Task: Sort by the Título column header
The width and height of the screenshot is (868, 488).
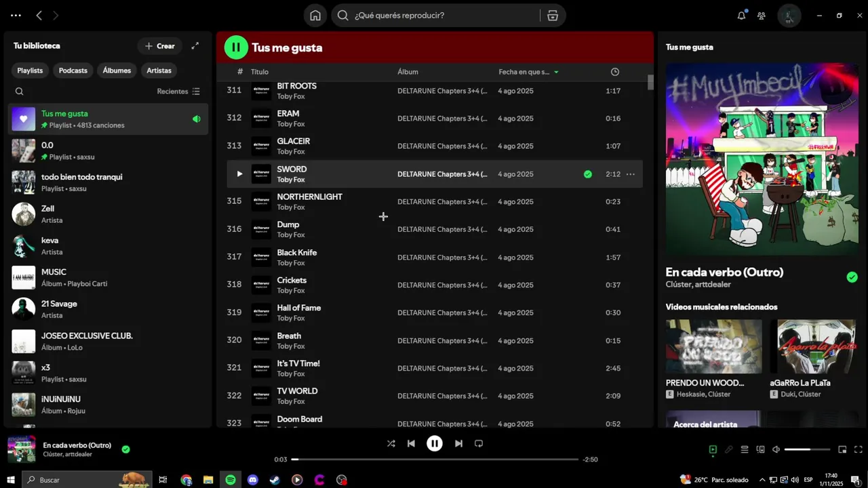Action: coord(260,72)
